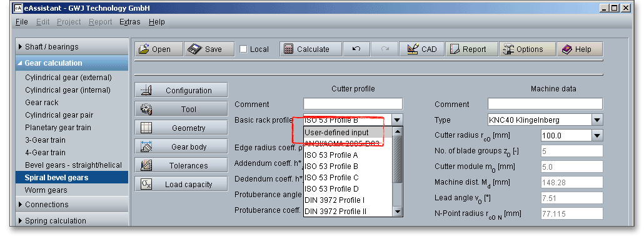Open the File menu
The height and width of the screenshot is (236, 644).
coord(22,22)
